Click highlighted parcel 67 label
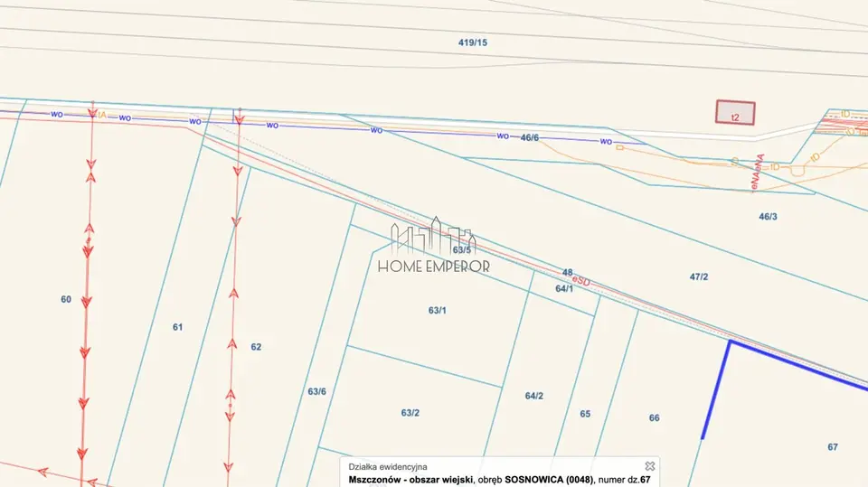868x487 pixels. click(x=833, y=447)
